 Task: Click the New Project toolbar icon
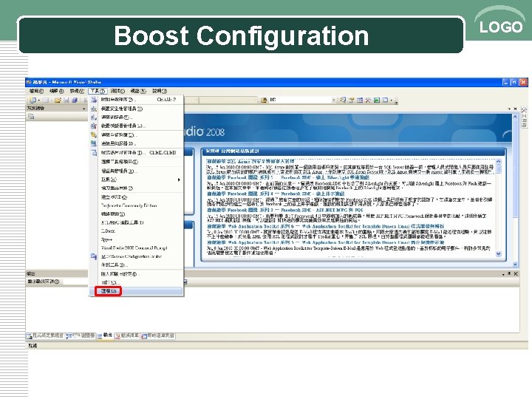click(33, 100)
